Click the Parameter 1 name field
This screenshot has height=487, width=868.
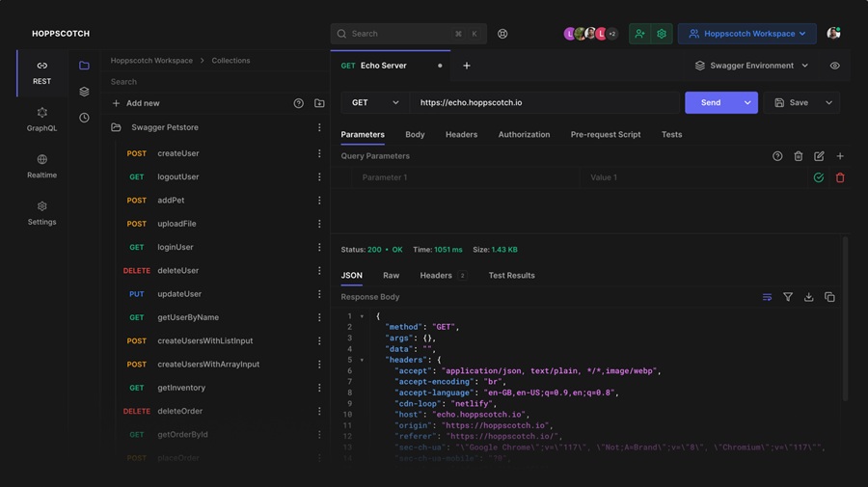[466, 177]
